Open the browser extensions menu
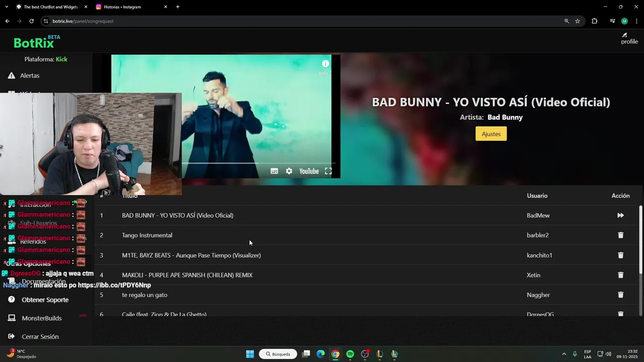The width and height of the screenshot is (644, 362). pyautogui.click(x=594, y=21)
